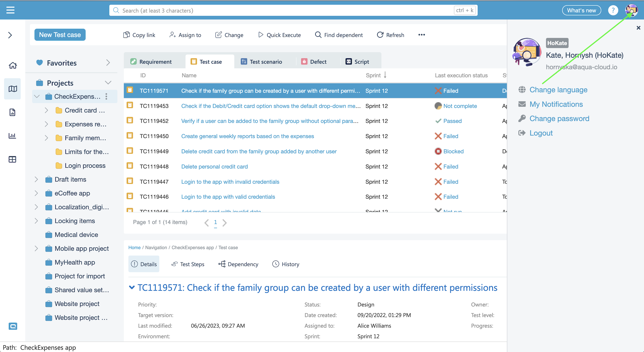Click the home icon in sidebar
Image resolution: width=644 pixels, height=352 pixels.
click(13, 65)
